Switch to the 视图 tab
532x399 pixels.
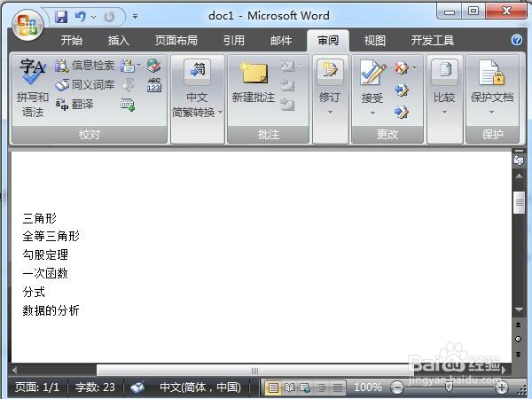[x=374, y=41]
